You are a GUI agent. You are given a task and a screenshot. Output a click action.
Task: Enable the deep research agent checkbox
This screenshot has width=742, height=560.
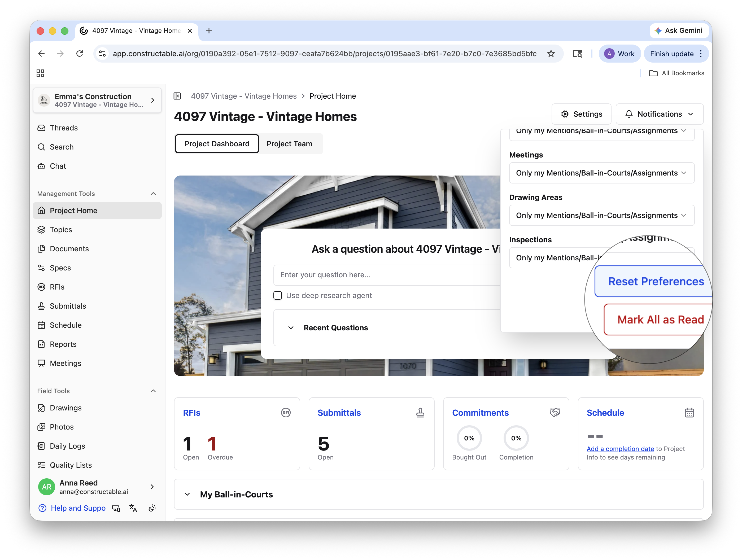tap(277, 295)
